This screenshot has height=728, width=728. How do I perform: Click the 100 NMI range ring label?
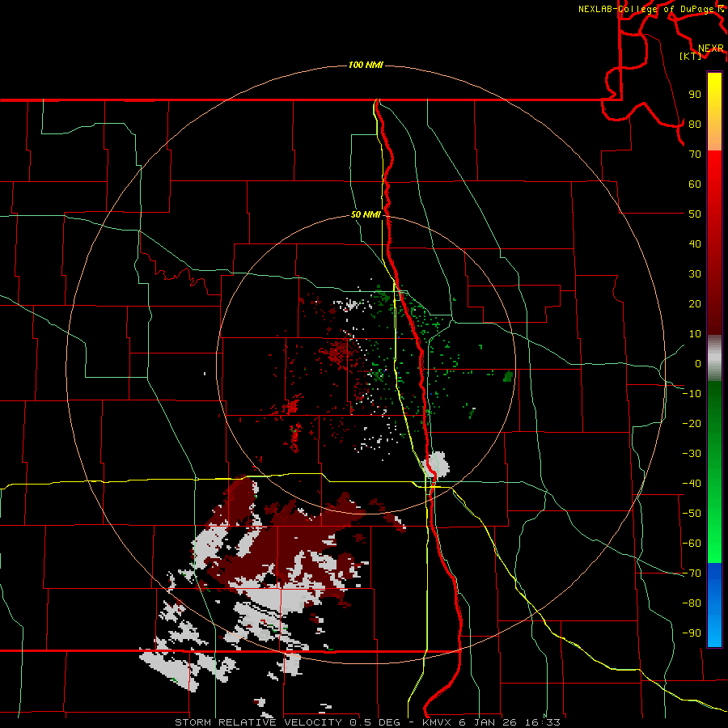[366, 65]
